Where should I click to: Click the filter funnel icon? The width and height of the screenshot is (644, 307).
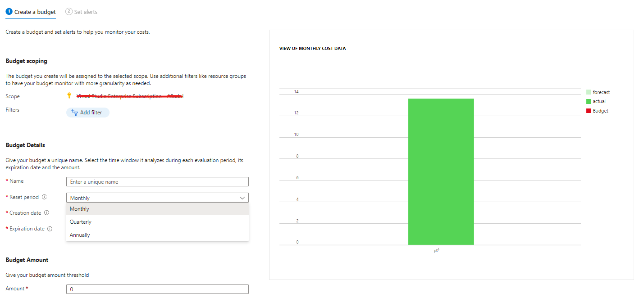point(75,112)
